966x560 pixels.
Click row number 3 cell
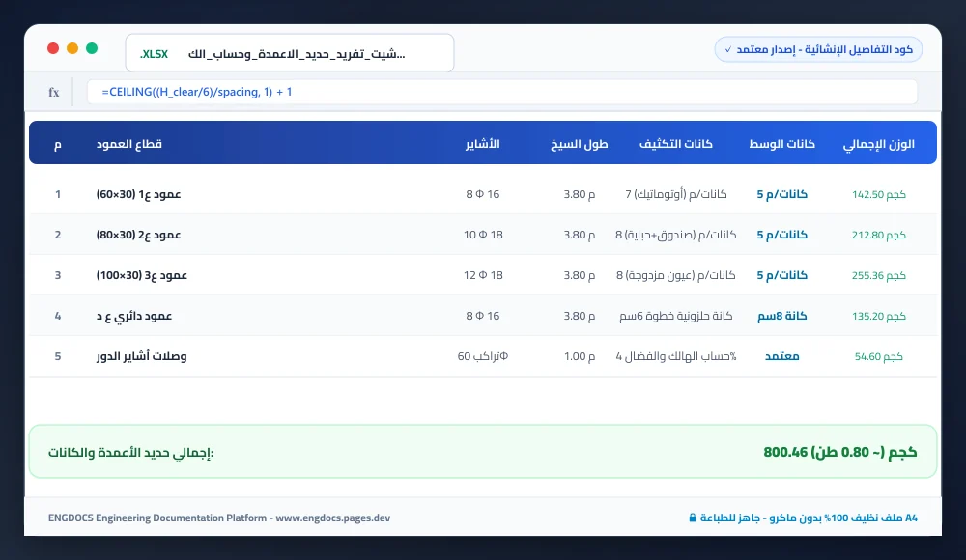57,275
